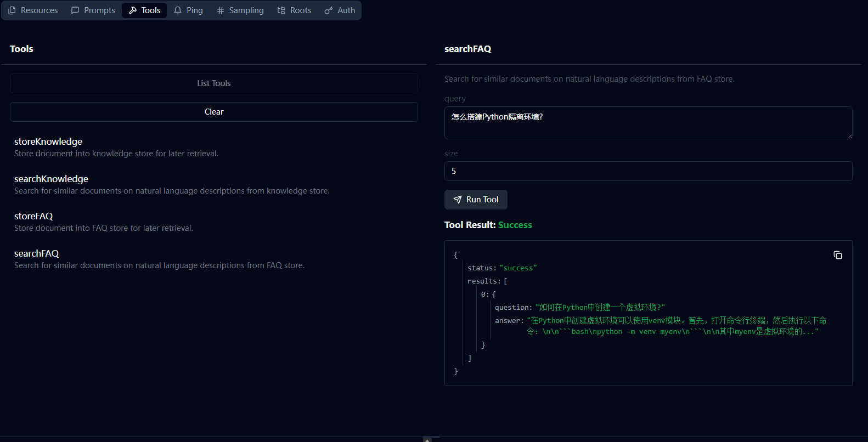Open the Ping tab
Viewport: 868px width, 442px height.
click(188, 10)
